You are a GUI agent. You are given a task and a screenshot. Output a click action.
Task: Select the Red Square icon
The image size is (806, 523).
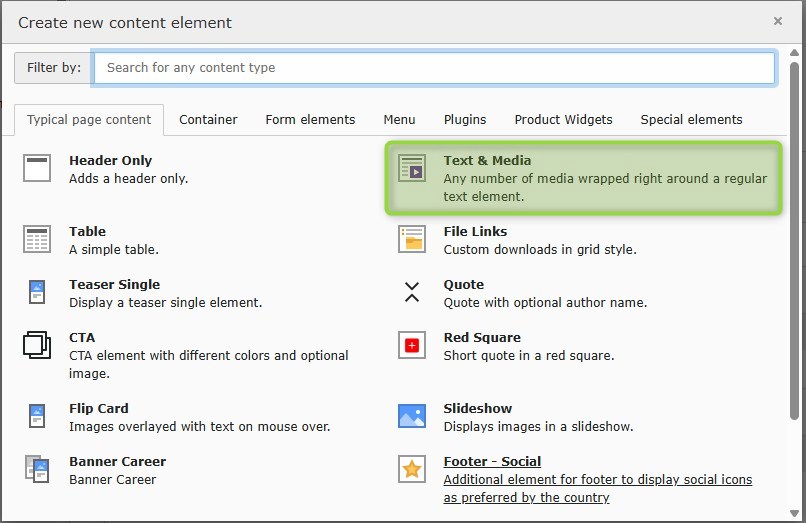[x=412, y=346]
